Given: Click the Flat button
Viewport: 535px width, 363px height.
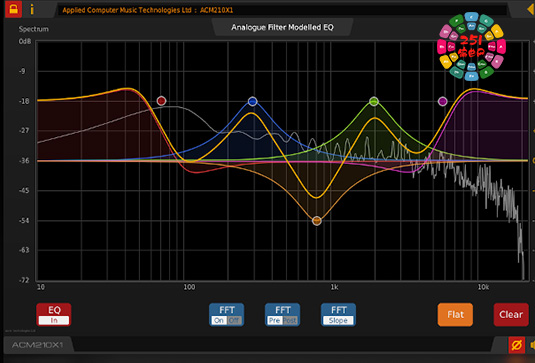Looking at the screenshot, I should click(x=455, y=315).
